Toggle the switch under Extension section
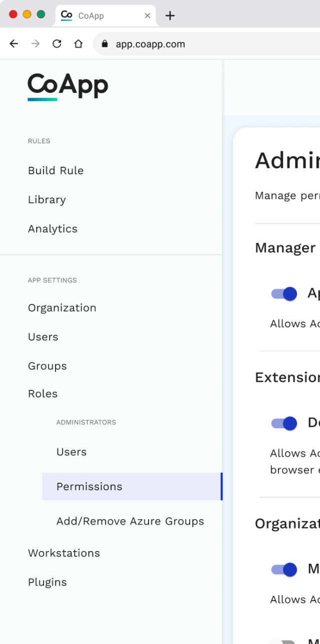320x644 pixels. coord(284,423)
